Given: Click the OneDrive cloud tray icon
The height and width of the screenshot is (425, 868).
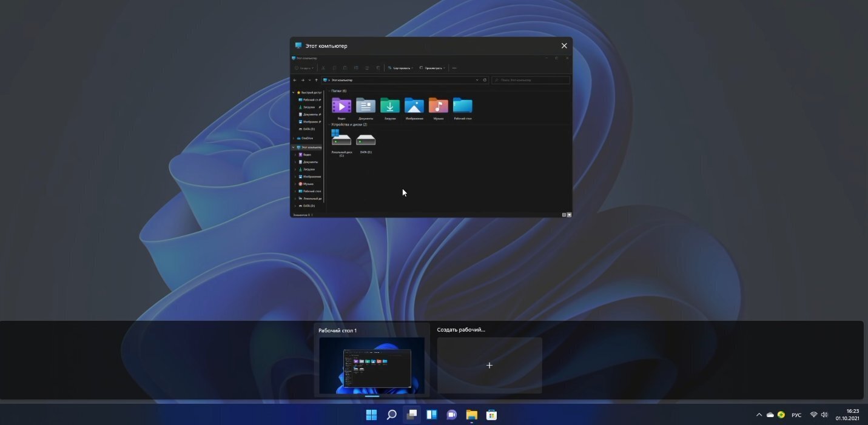Looking at the screenshot, I should click(x=770, y=415).
